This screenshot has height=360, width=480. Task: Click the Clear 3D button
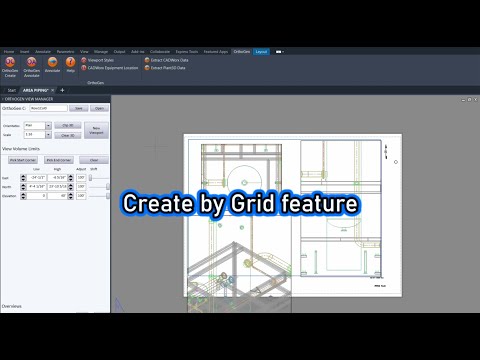(x=68, y=135)
